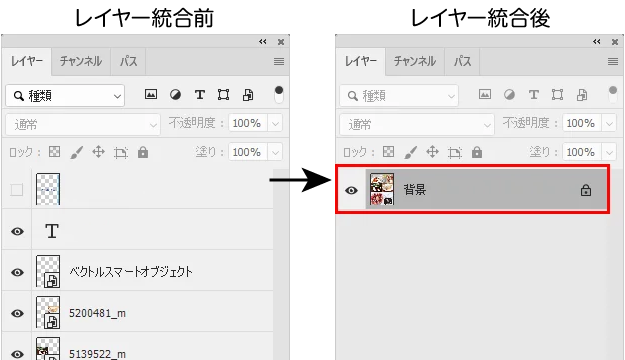This screenshot has width=625, height=360.
Task: Filter pixel layers in right panel
Action: [485, 94]
